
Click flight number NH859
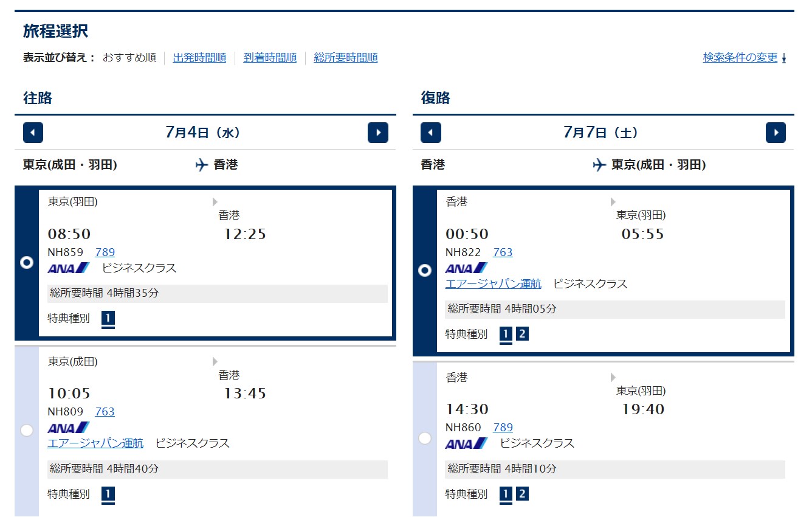(66, 252)
